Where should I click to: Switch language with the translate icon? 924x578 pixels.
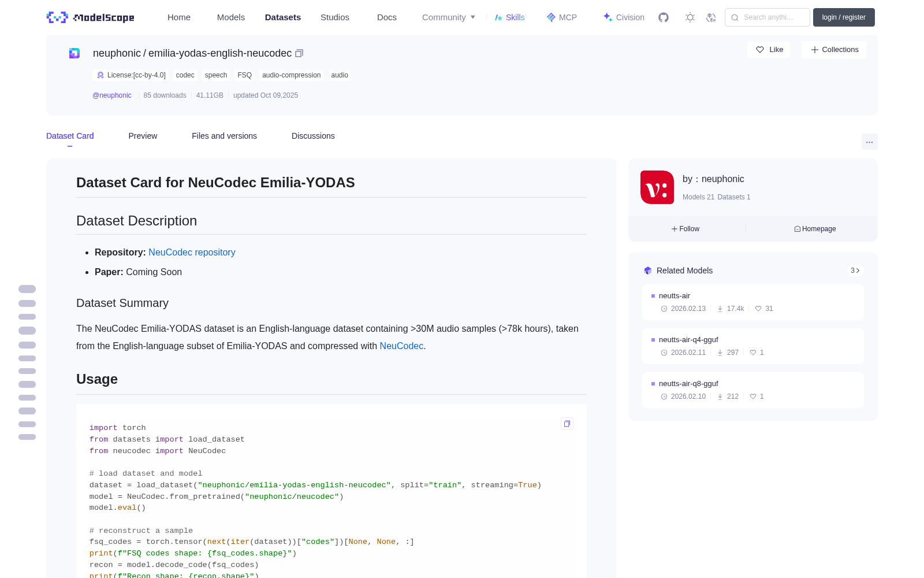click(x=711, y=17)
